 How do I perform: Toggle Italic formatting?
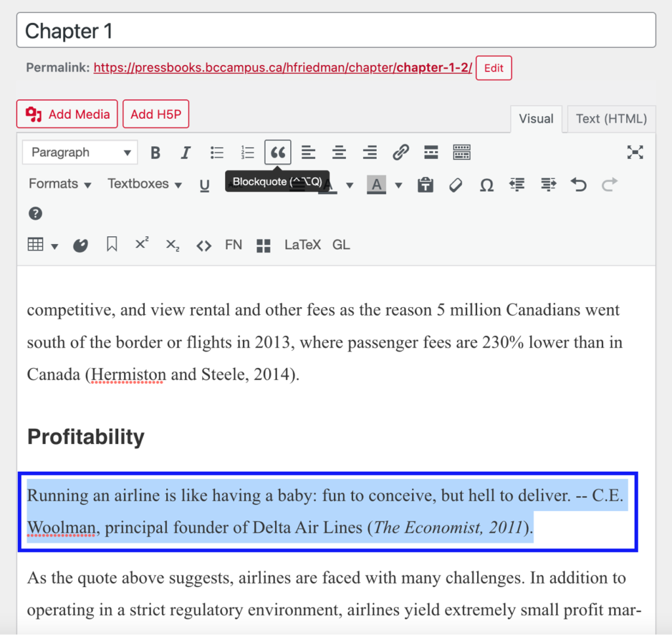click(x=185, y=153)
